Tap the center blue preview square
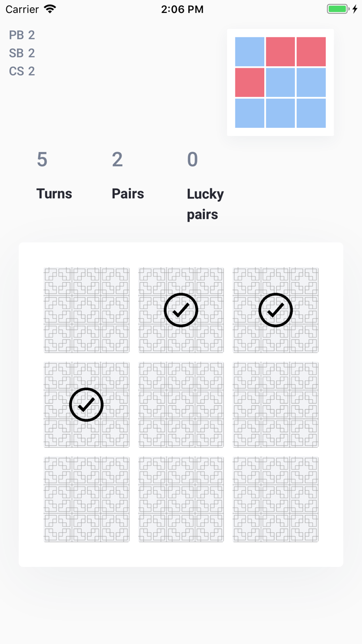The image size is (362, 644). (280, 82)
